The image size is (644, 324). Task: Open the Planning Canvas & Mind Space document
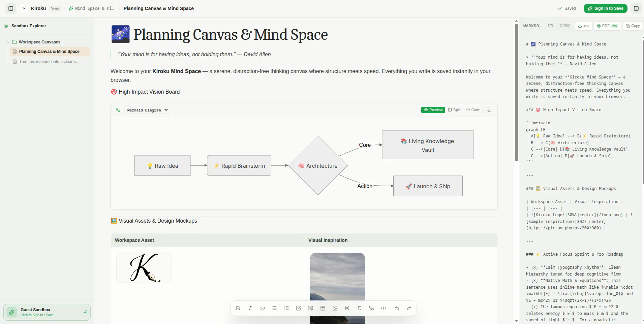pyautogui.click(x=50, y=52)
